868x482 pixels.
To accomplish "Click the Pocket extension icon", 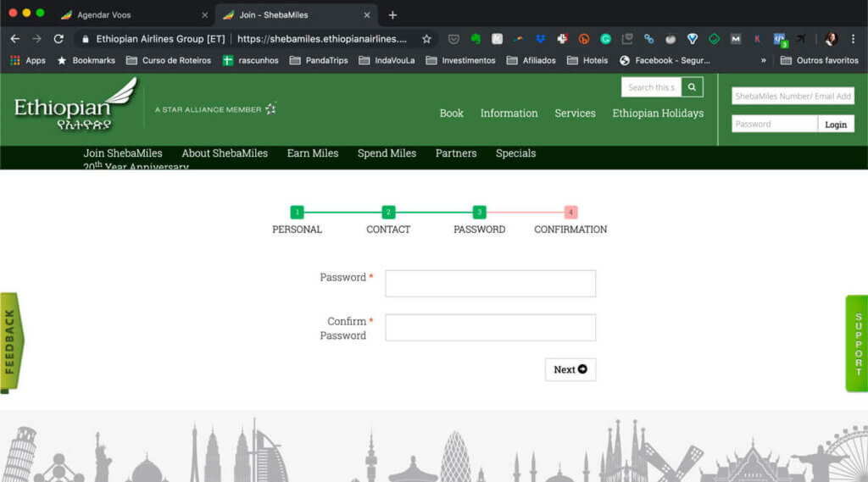I will pos(454,39).
